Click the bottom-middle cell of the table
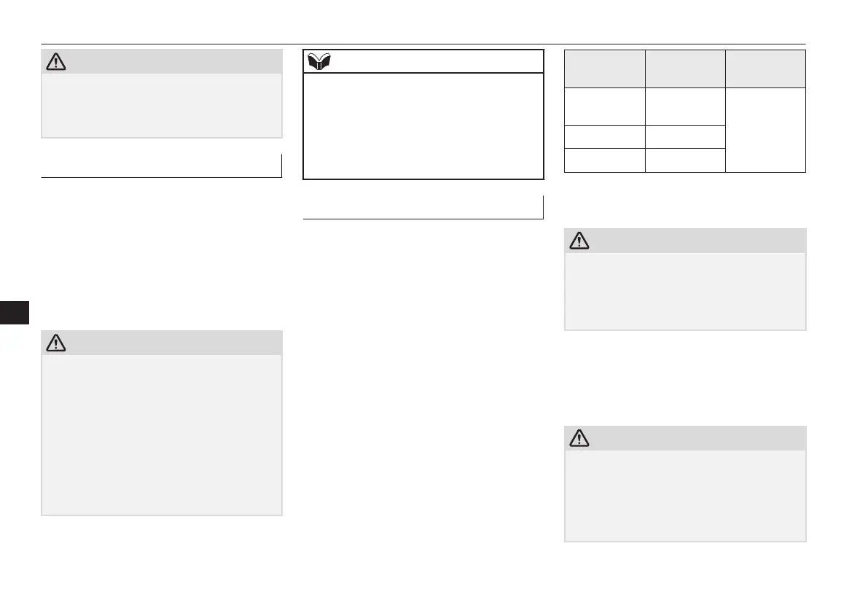 pos(685,160)
